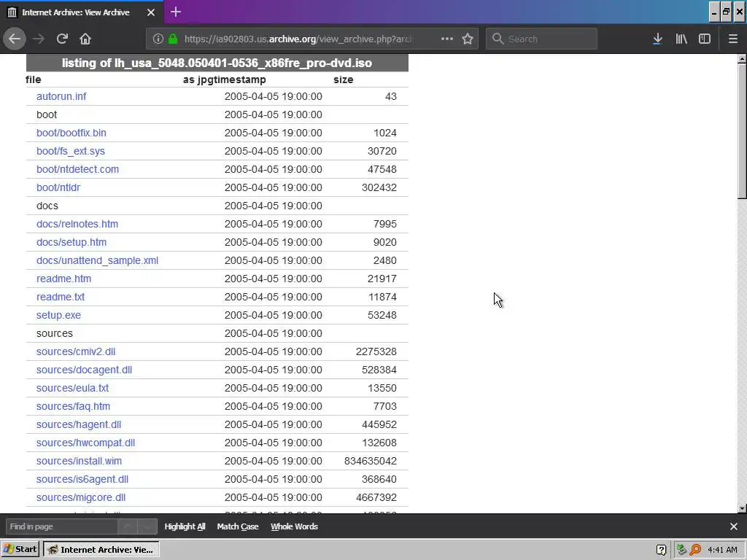Image resolution: width=747 pixels, height=560 pixels.
Task: Click the magnifier icon in search box
Action: (498, 39)
